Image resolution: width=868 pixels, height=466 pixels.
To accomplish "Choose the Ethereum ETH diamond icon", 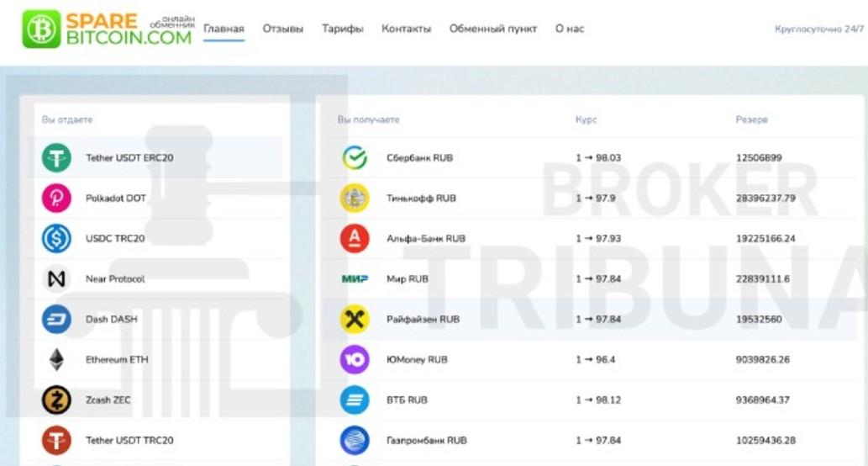I will (56, 360).
